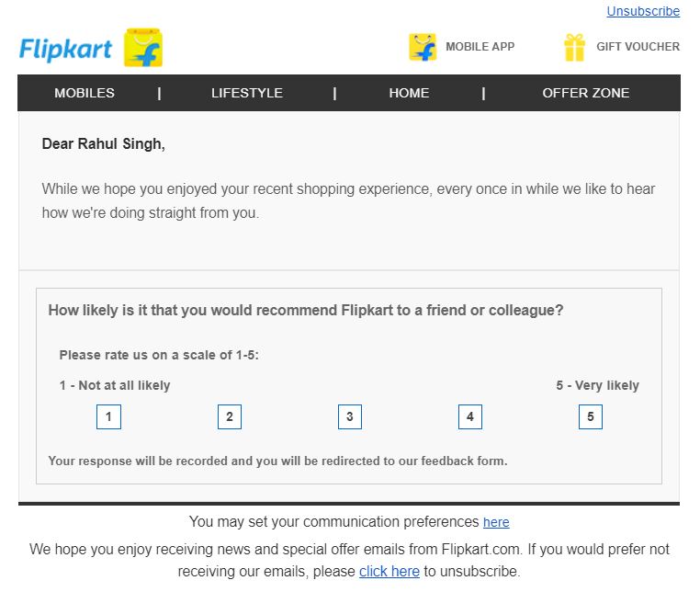The image size is (700, 592).
Task: Click the Mobile App bag icon
Action: [x=423, y=47]
